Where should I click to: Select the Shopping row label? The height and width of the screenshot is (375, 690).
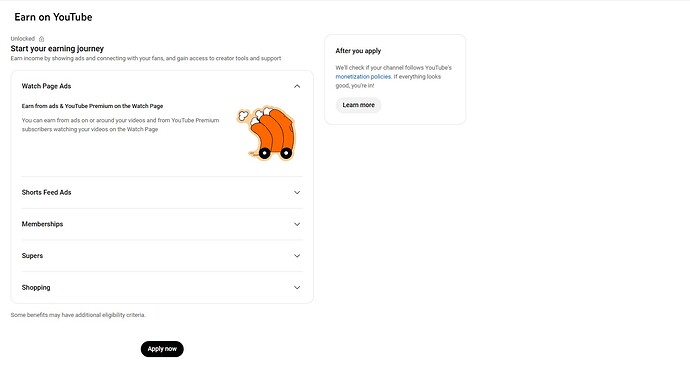(x=36, y=287)
